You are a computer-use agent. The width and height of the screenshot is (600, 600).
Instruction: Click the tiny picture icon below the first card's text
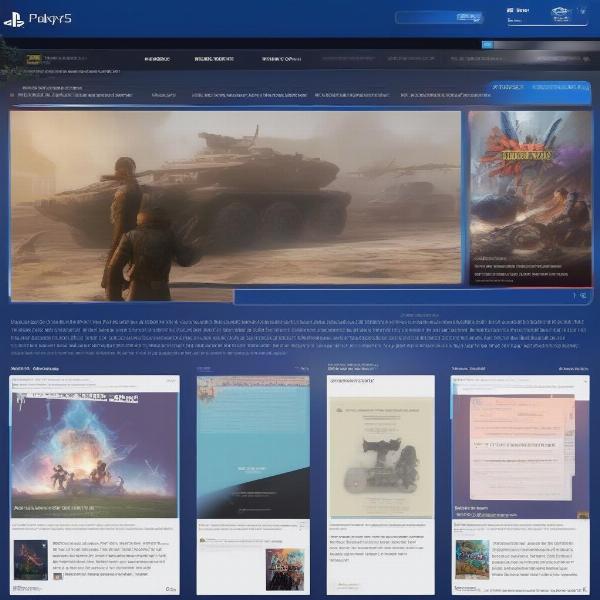pos(58,576)
